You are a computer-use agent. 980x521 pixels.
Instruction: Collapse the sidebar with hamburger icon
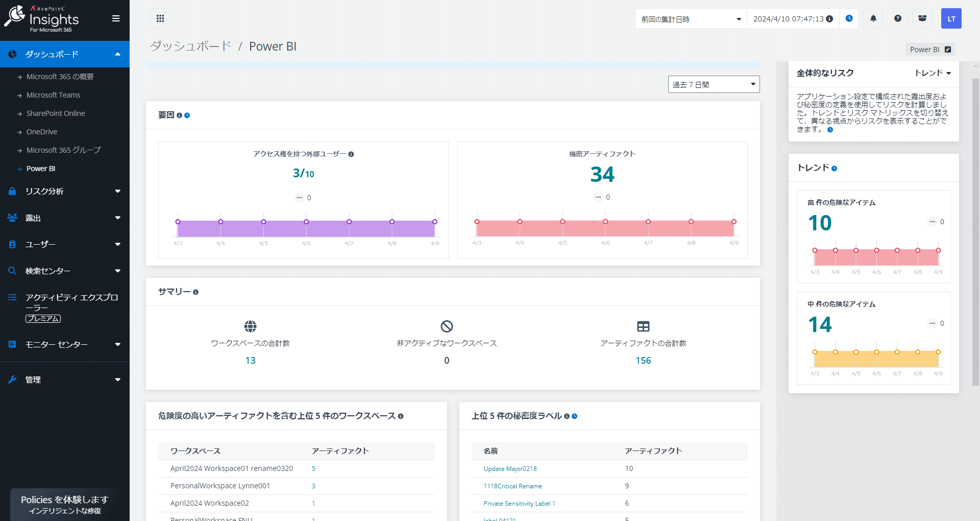click(116, 18)
